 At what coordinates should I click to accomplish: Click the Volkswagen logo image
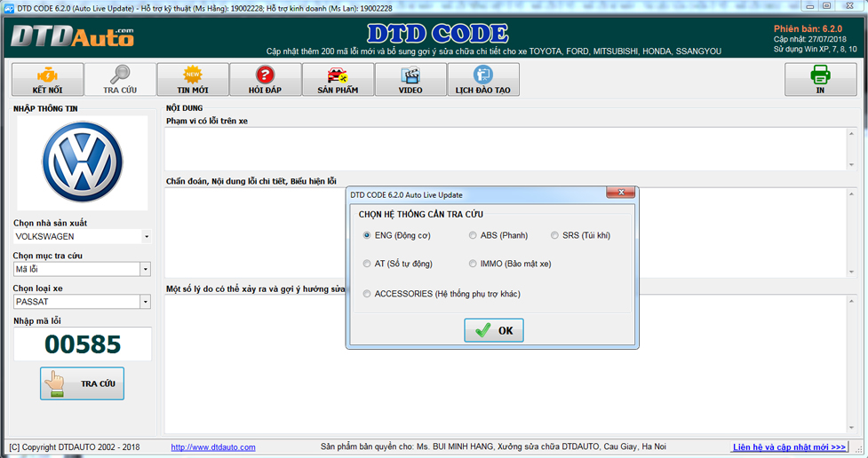(83, 162)
